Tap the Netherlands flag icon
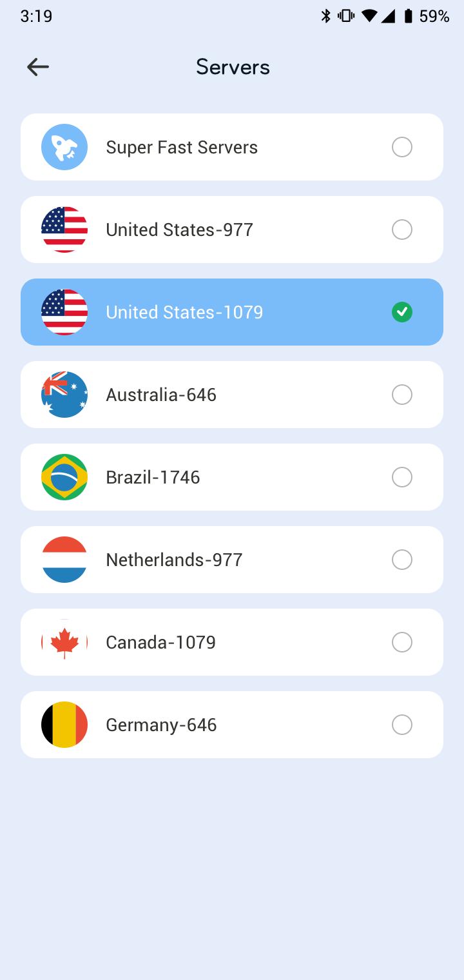Viewport: 464px width, 980px height. pos(64,560)
